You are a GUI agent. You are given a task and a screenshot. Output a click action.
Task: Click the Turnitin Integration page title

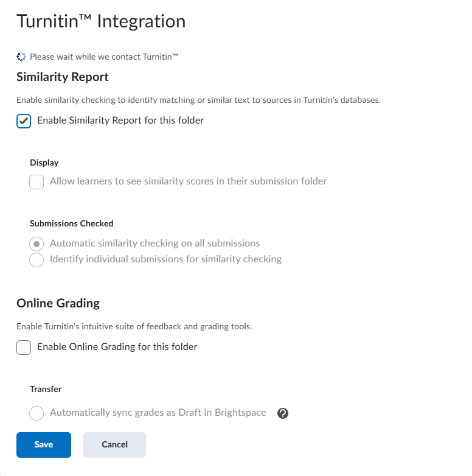(x=101, y=21)
